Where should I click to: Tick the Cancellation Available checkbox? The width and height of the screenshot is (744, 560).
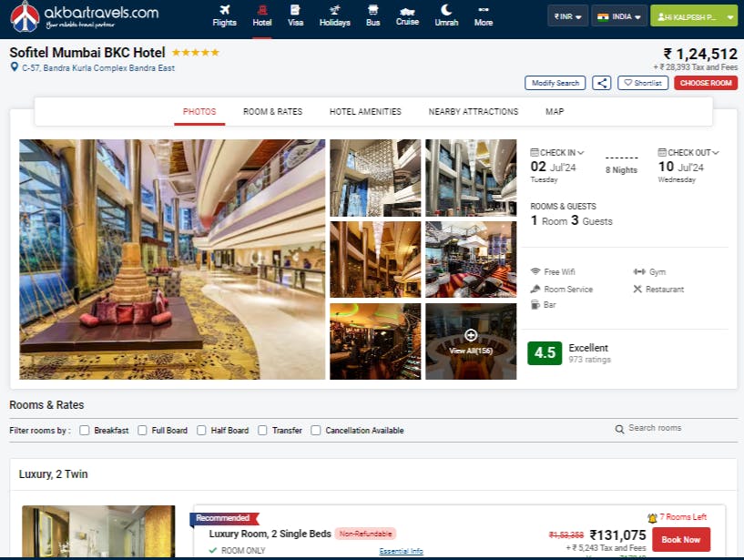pyautogui.click(x=315, y=430)
